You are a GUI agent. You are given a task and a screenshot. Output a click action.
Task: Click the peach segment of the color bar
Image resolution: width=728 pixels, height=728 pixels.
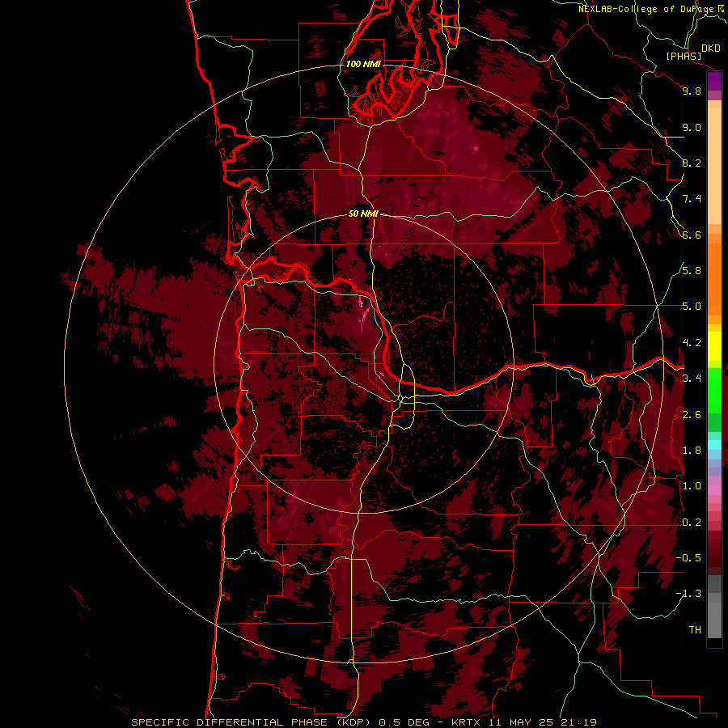[714, 167]
